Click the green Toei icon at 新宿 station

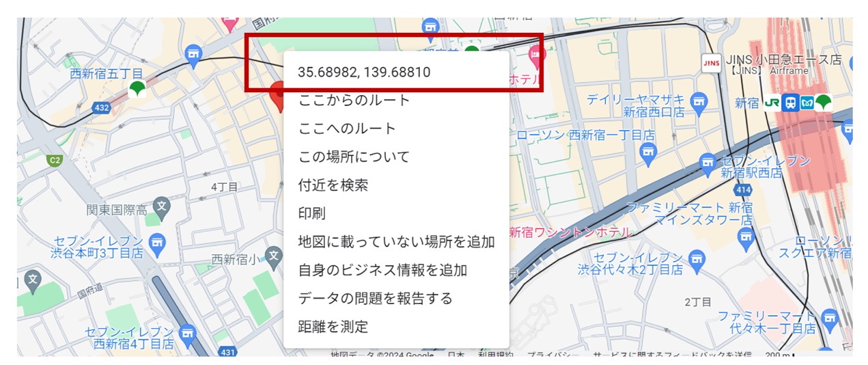(823, 103)
